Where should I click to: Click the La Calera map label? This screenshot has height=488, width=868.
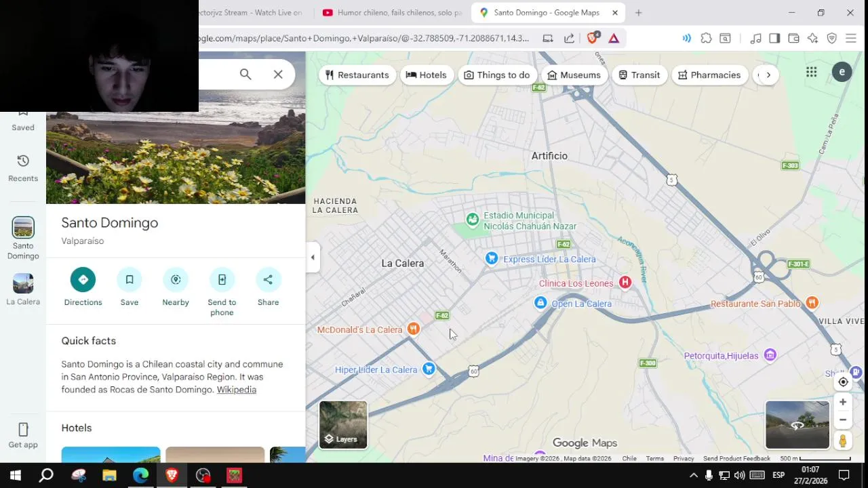pos(403,263)
